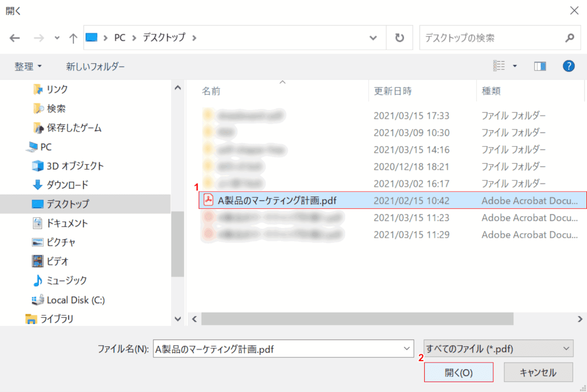This screenshot has height=392, width=587.
Task: Click the navigation pane scrollbar thumb
Action: (178, 244)
